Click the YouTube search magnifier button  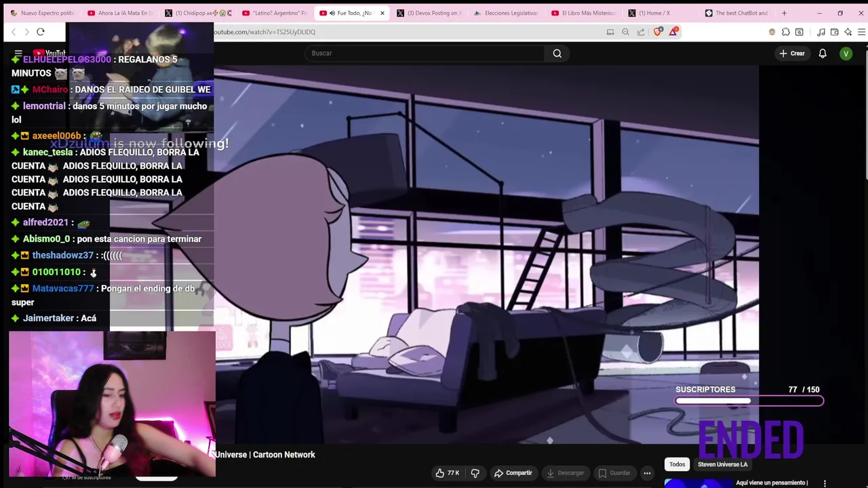557,54
